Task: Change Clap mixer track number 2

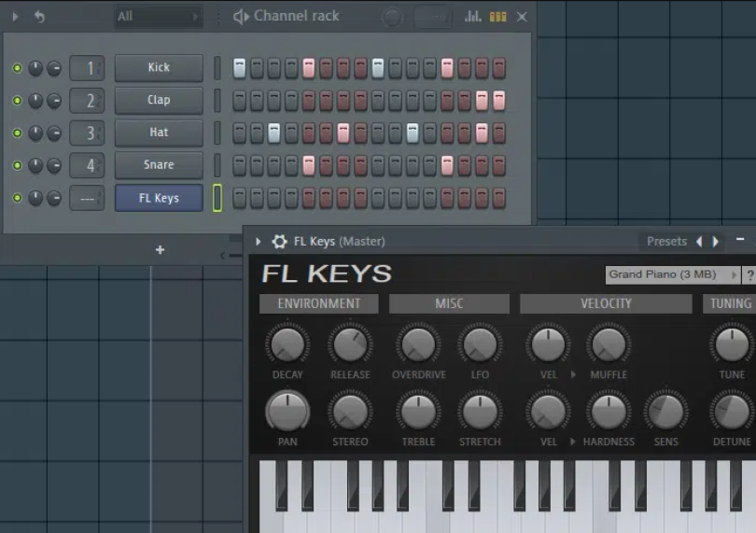Action: [88, 100]
